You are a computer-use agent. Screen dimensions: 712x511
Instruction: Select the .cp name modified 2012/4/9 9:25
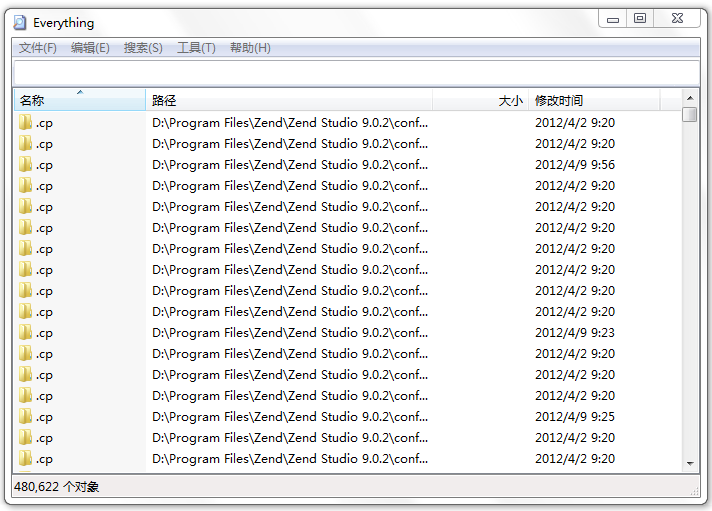[x=44, y=417]
